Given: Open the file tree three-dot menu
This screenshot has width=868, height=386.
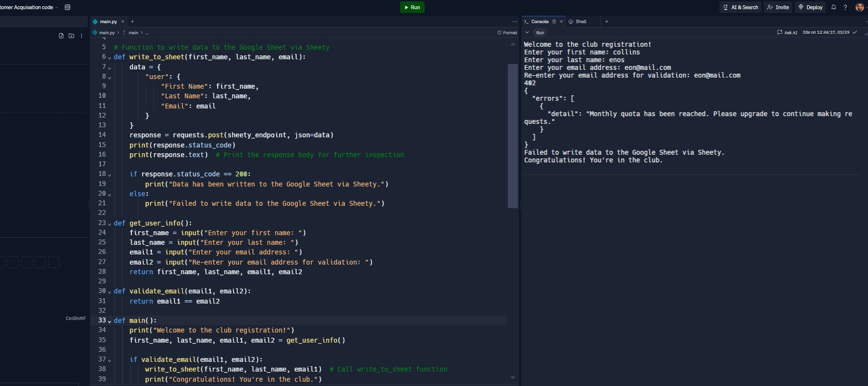Looking at the screenshot, I should [82, 36].
